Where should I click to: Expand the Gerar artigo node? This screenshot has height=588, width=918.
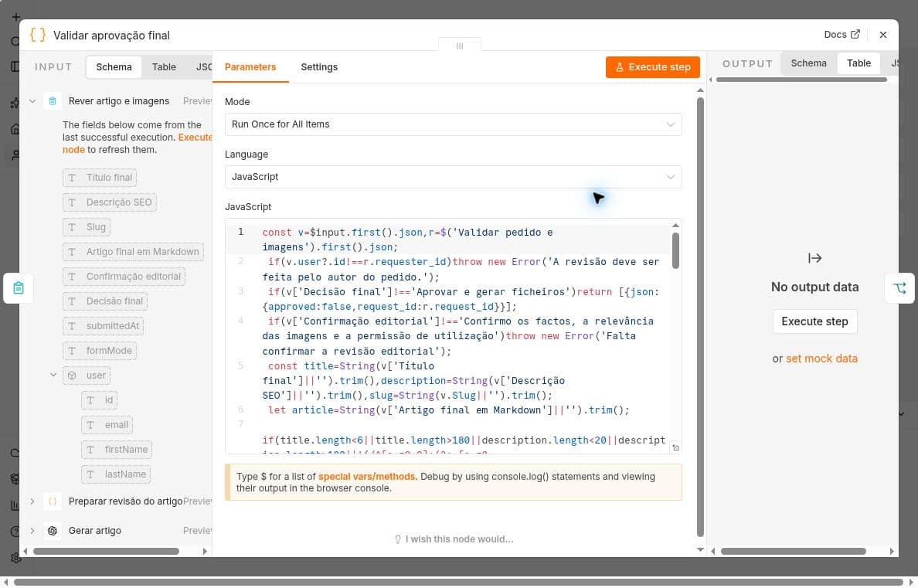click(x=32, y=531)
